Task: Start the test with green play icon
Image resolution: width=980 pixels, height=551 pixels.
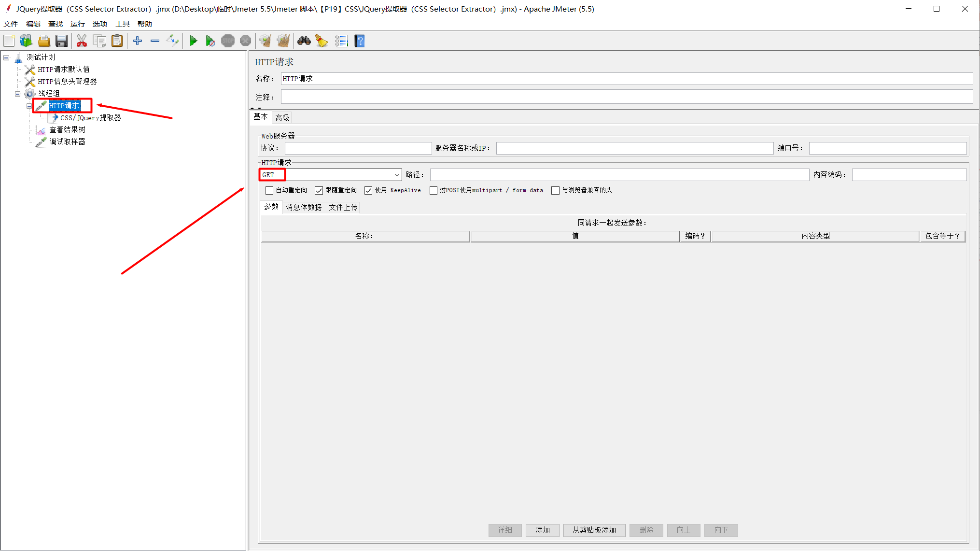Action: tap(193, 41)
